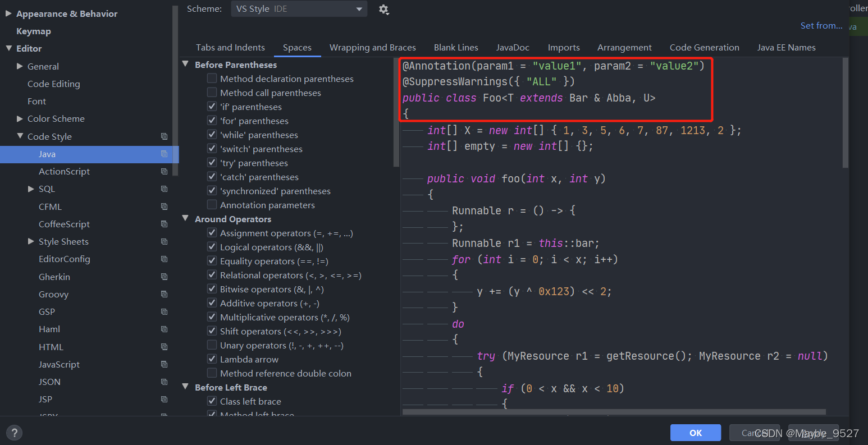Collapse the Editor tree node
868x445 pixels.
click(8, 48)
